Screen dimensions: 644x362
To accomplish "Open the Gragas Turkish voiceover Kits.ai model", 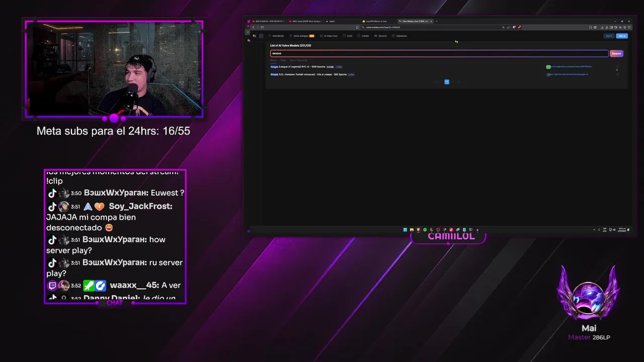I will pos(308,74).
